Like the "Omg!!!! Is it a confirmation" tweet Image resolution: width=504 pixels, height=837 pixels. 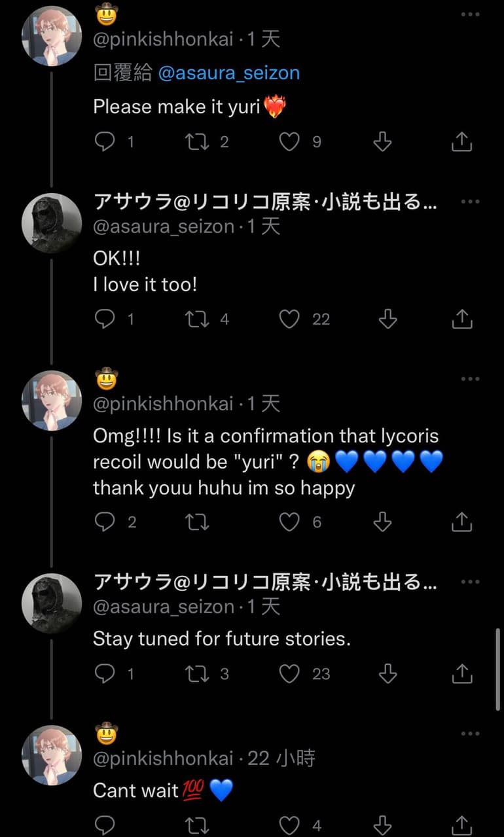click(x=289, y=522)
